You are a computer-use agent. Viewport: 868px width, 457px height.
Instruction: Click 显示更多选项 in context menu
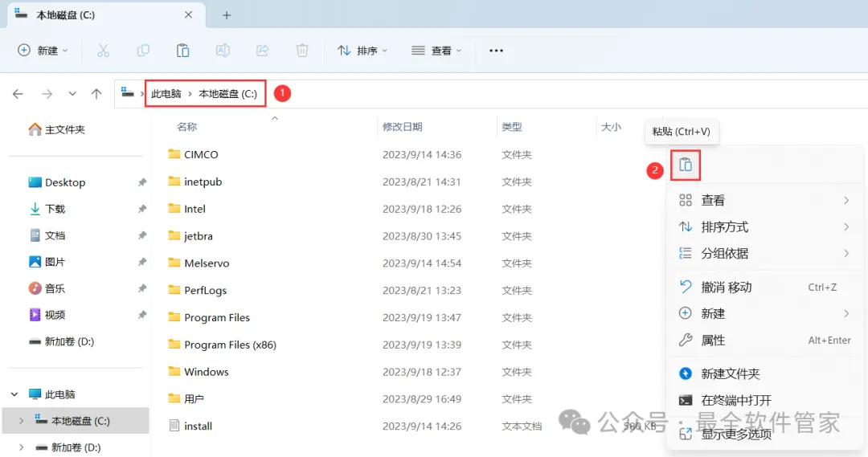point(764,434)
